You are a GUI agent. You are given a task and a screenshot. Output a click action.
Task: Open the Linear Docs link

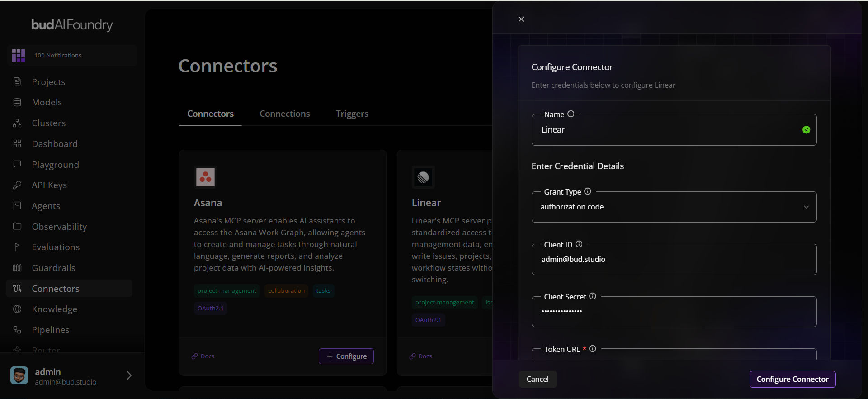(x=421, y=356)
